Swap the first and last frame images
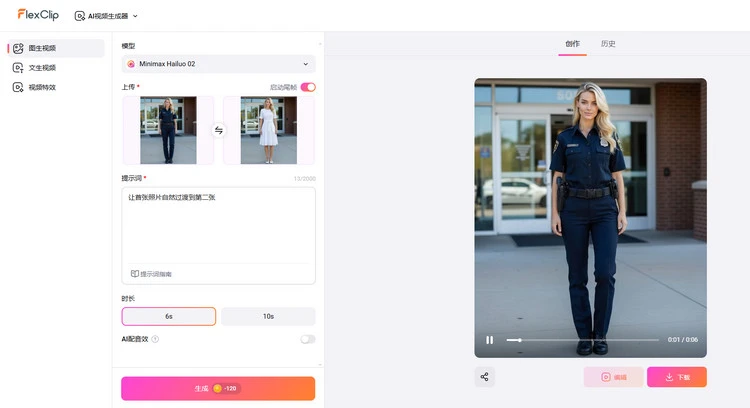750x408 pixels. (218, 130)
